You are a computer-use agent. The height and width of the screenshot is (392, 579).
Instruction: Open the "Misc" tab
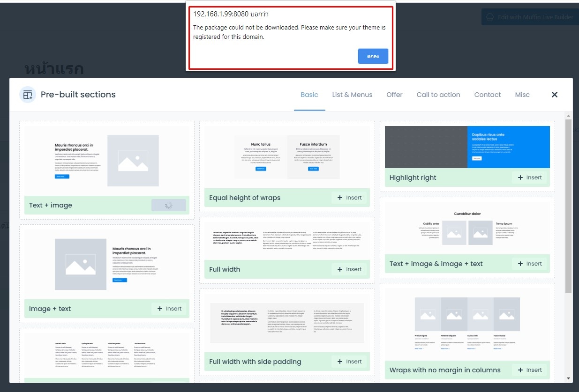(x=522, y=95)
